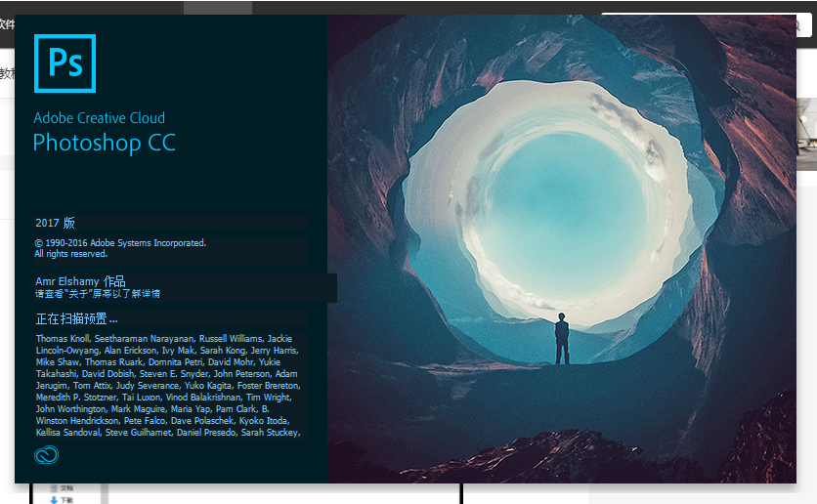This screenshot has width=817, height=504.
Task: Open the 文档 folder in background explorer
Action: point(62,488)
